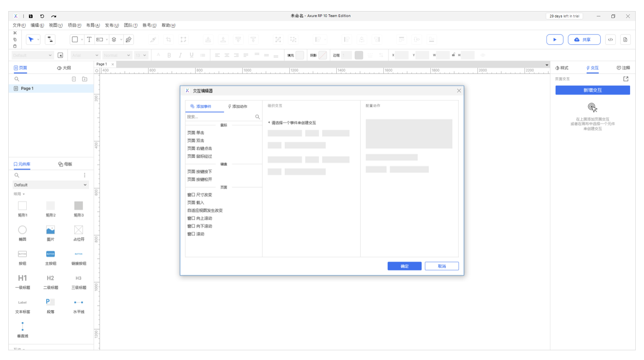Close the 交互编辑器 dialog with X

click(459, 91)
